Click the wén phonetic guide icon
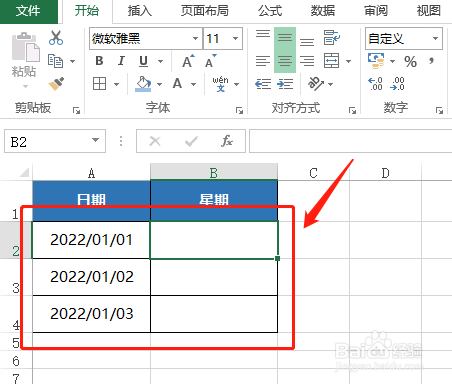The width and height of the screenshot is (452, 384). pyautogui.click(x=220, y=84)
